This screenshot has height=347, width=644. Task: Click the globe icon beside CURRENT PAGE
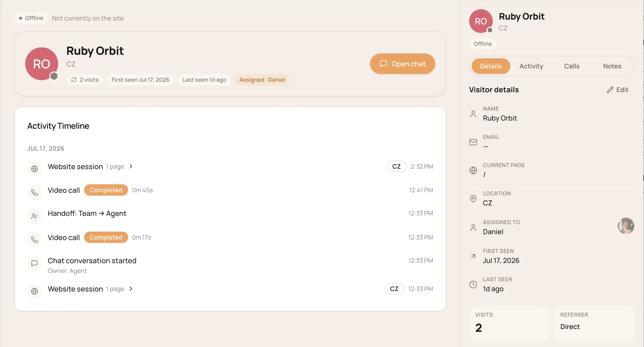coord(473,170)
